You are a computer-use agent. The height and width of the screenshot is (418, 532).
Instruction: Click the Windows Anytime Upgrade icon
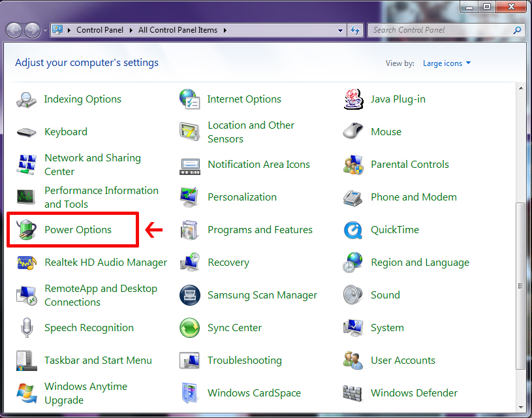pyautogui.click(x=27, y=393)
